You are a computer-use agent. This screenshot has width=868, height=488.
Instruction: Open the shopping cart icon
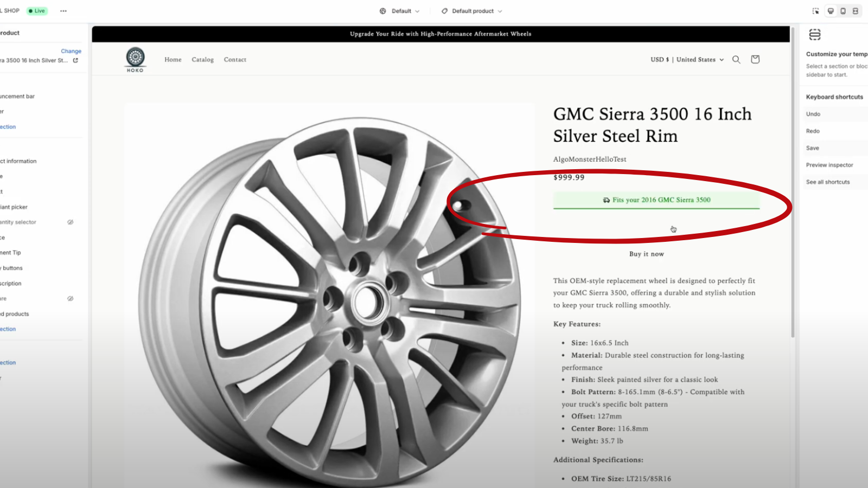(755, 59)
